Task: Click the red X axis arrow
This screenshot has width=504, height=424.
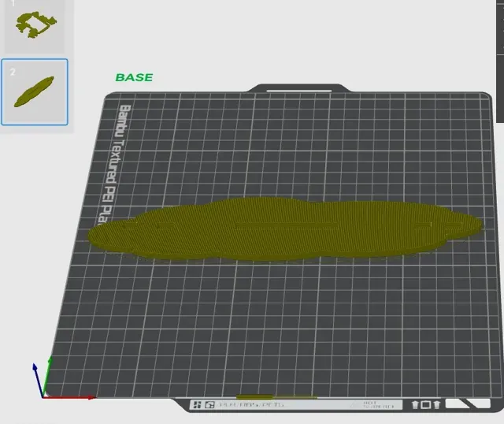Action: click(x=69, y=398)
